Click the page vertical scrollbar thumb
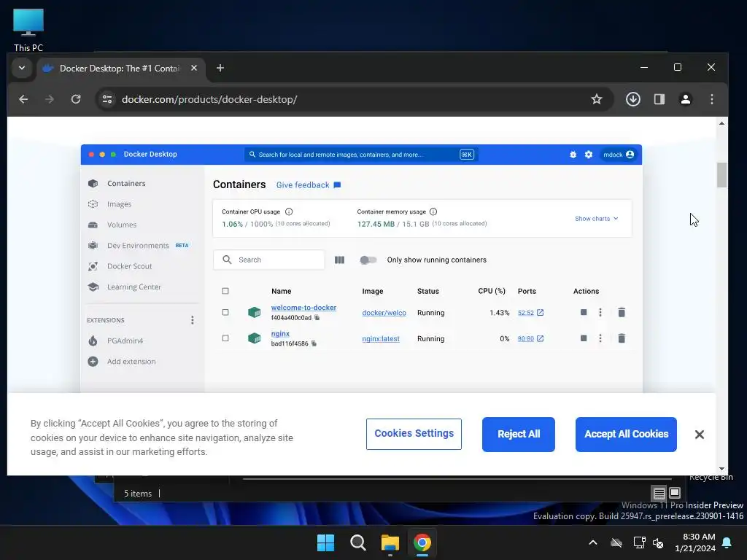 point(721,175)
